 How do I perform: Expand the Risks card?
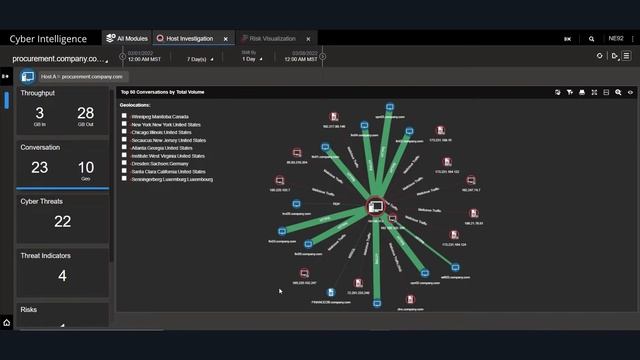click(62, 314)
